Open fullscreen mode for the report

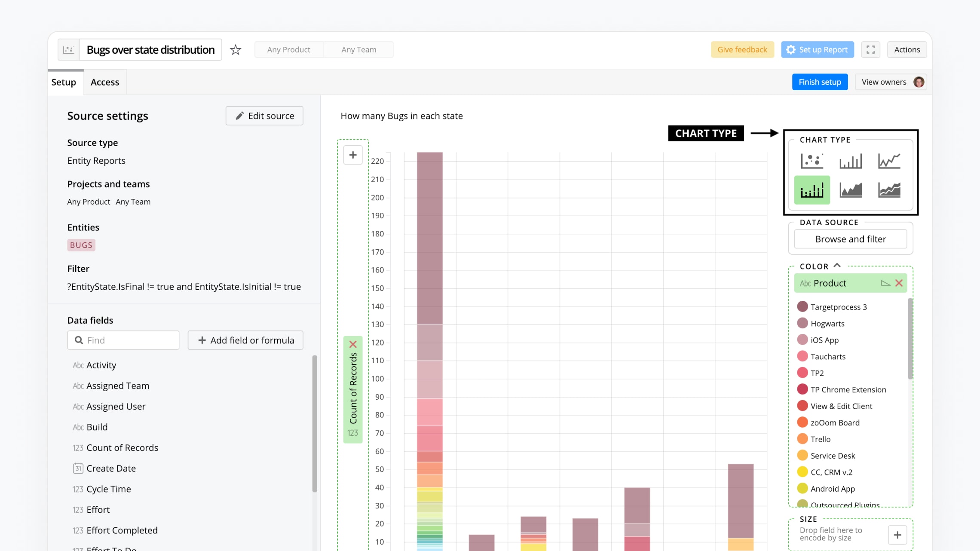(x=870, y=49)
